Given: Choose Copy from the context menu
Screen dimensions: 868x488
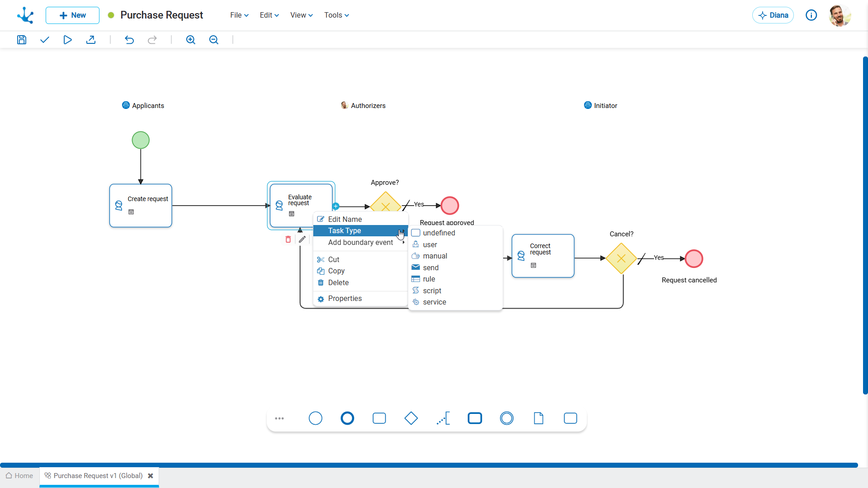Looking at the screenshot, I should point(361,271).
